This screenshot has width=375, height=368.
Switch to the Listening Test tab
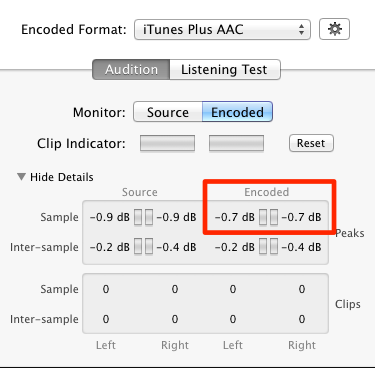(225, 69)
